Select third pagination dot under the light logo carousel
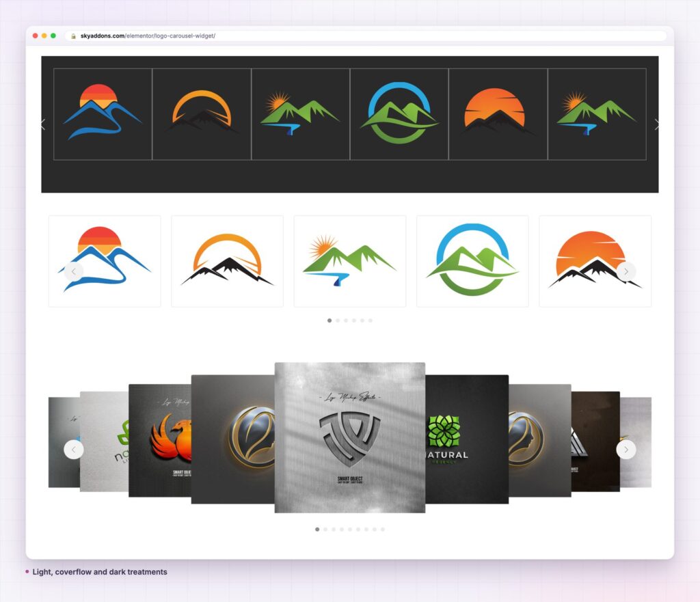700x602 pixels. [346, 320]
